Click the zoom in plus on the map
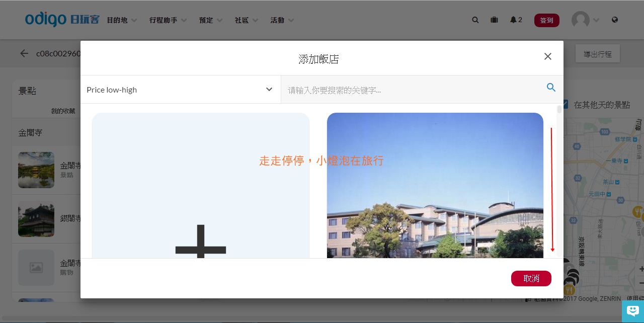Image resolution: width=644 pixels, height=323 pixels. (x=641, y=270)
